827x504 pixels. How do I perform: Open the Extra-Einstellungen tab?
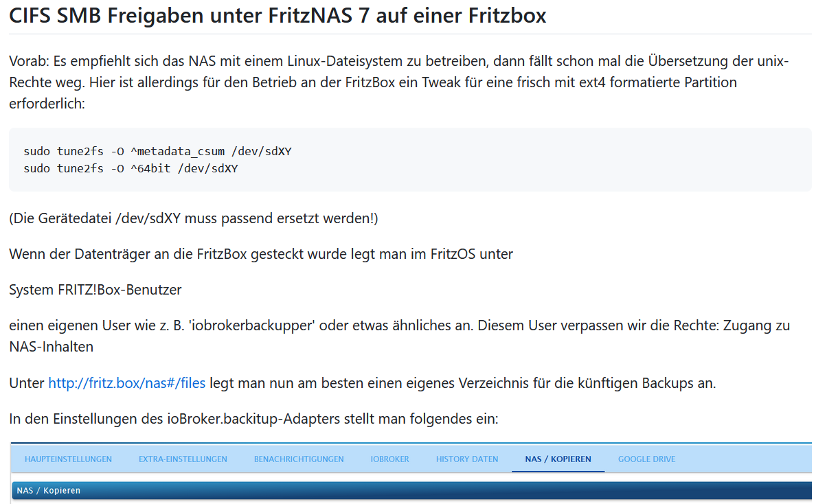pos(183,459)
